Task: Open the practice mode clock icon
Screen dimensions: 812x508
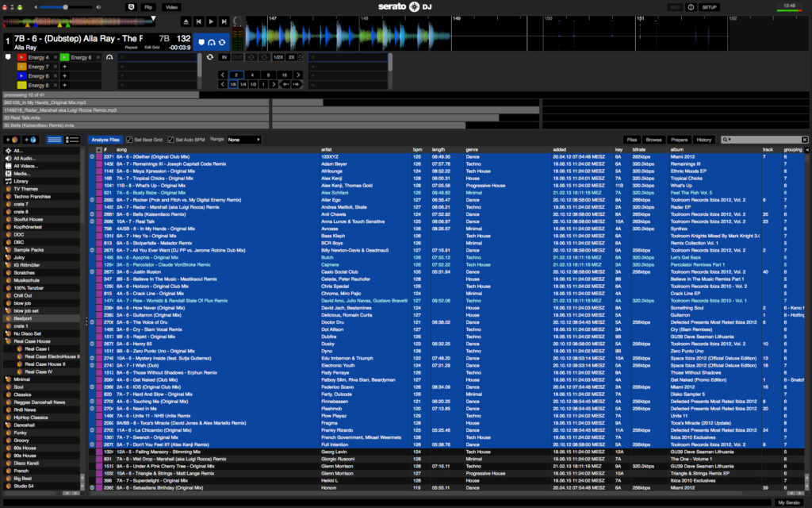Action: [x=131, y=7]
